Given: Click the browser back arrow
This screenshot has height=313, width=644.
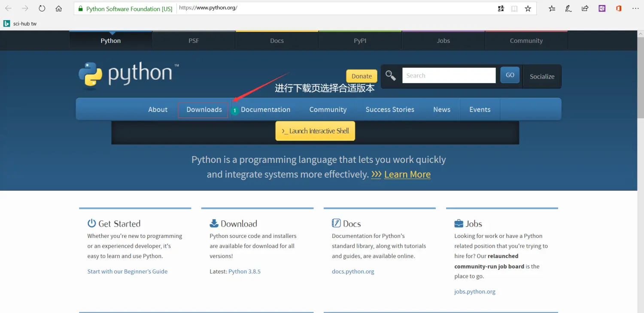Looking at the screenshot, I should pyautogui.click(x=8, y=9).
